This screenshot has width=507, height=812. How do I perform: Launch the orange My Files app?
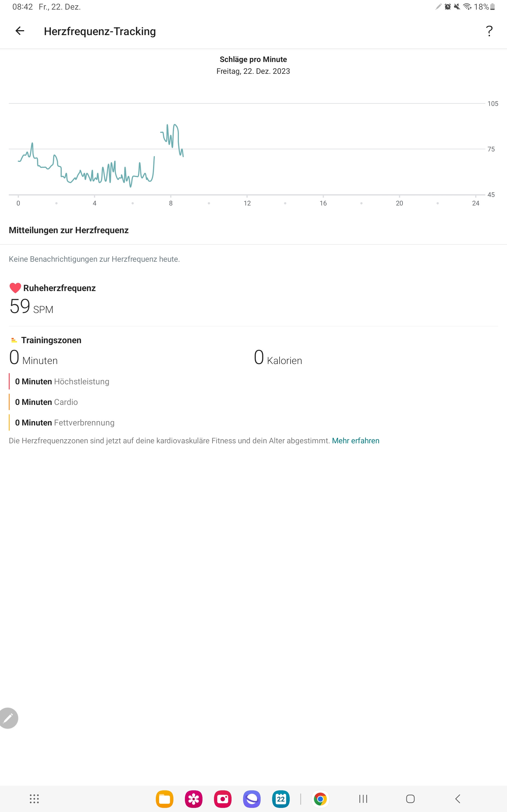[x=164, y=799]
